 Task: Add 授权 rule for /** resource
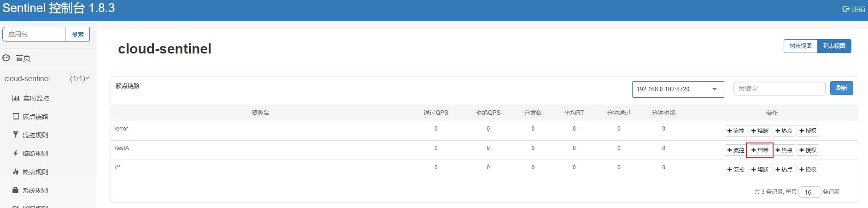coord(808,170)
